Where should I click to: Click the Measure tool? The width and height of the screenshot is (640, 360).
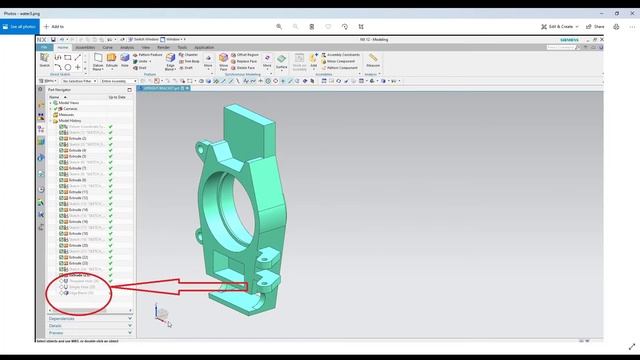[373, 60]
